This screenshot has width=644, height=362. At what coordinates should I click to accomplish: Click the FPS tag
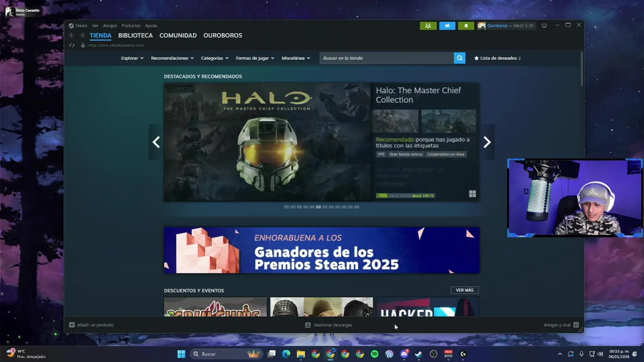(x=381, y=154)
